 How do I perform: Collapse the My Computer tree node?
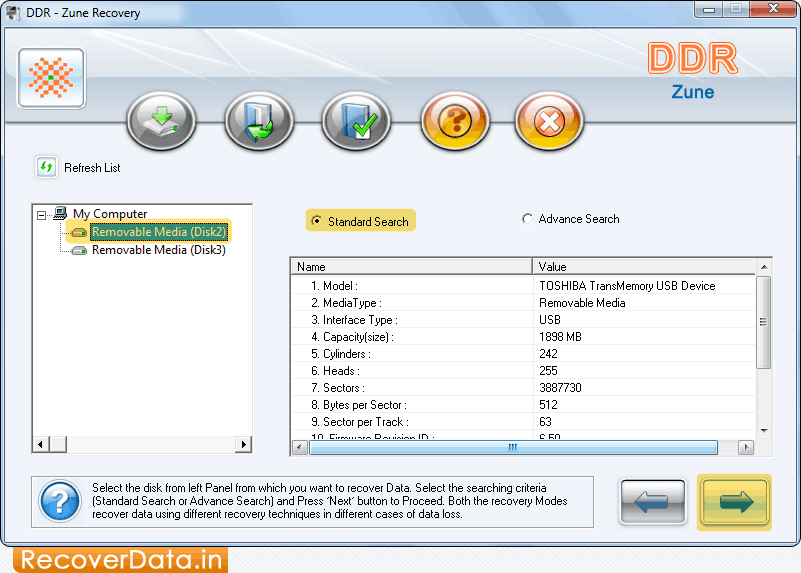(x=42, y=215)
